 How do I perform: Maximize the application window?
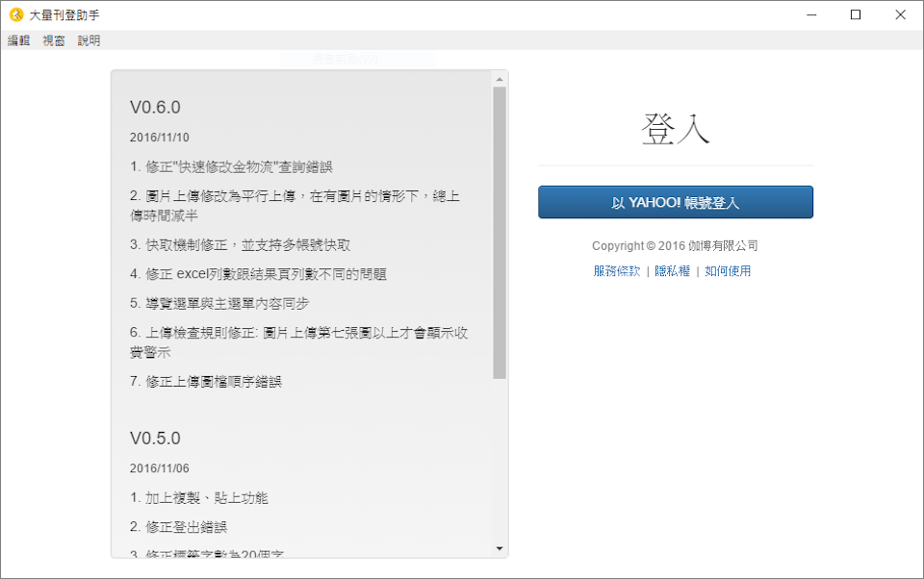856,14
